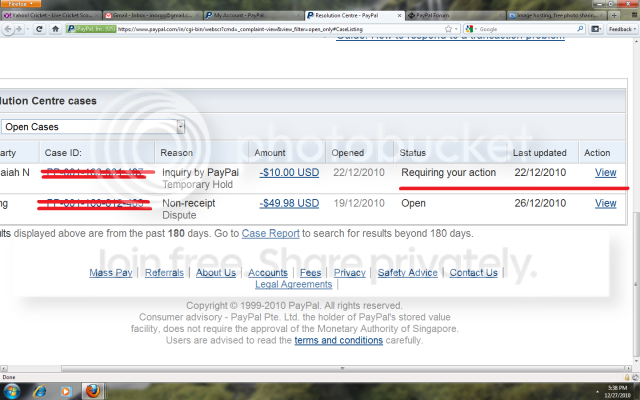
Task: Open the Firefox menu button
Action: 20,4
